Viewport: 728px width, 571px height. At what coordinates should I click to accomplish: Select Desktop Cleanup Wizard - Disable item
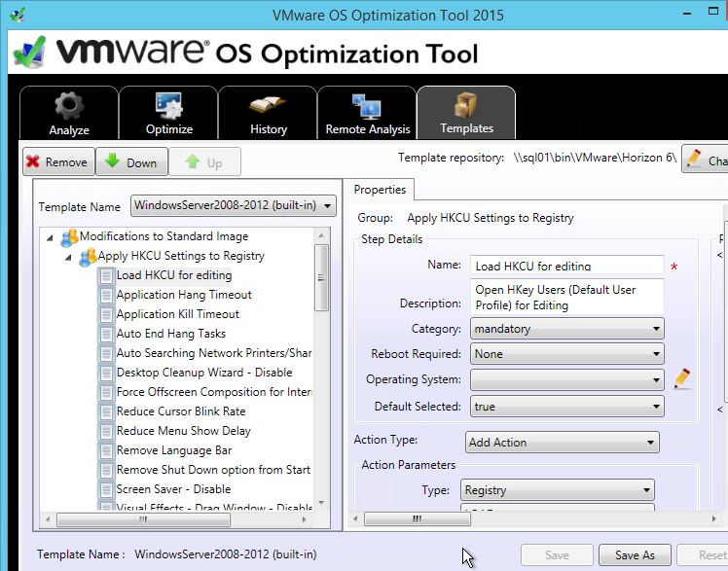pos(204,373)
